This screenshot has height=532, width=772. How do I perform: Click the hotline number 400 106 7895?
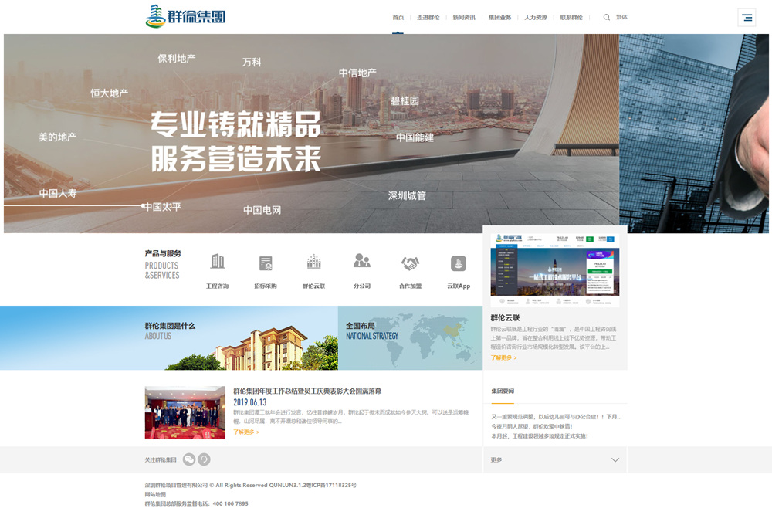tap(230, 504)
